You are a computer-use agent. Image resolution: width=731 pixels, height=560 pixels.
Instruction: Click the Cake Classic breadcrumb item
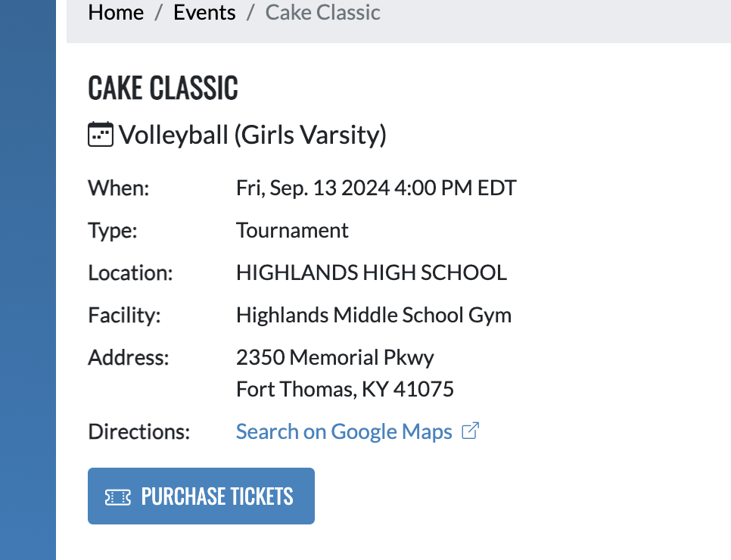322,13
